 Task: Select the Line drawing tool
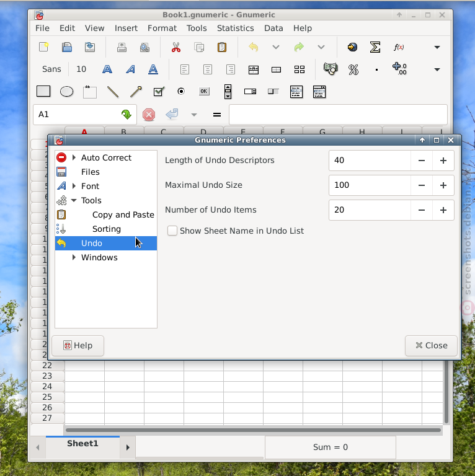(113, 92)
